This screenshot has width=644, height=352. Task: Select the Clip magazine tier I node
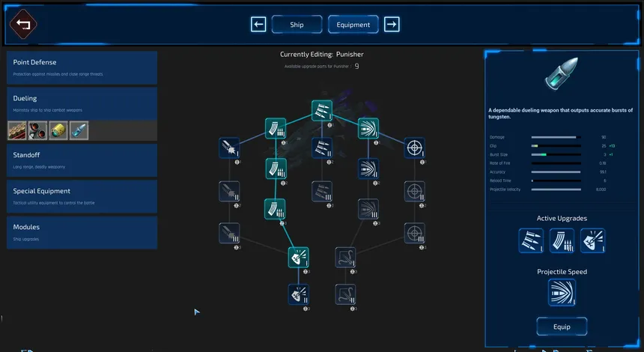click(276, 129)
